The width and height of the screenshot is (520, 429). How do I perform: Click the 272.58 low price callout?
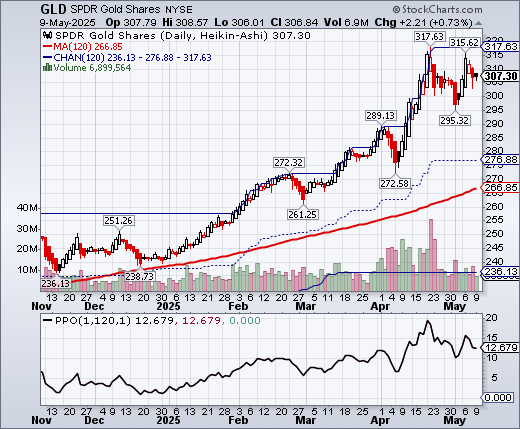(x=395, y=183)
